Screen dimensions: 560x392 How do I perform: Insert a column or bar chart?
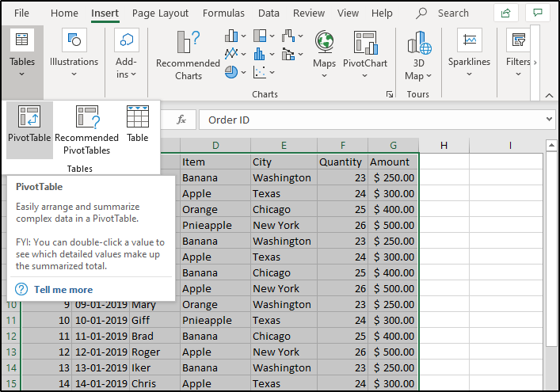pyautogui.click(x=231, y=36)
